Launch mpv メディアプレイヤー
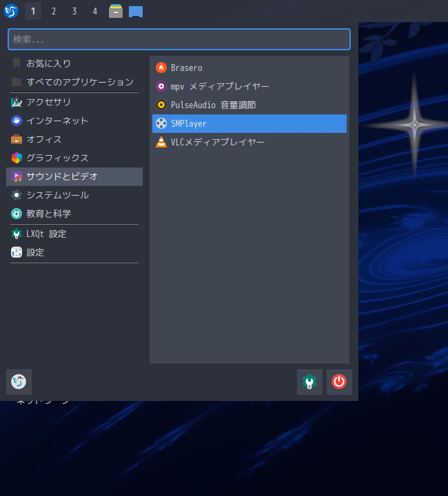Screen dimensions: 448x496 click(250, 86)
